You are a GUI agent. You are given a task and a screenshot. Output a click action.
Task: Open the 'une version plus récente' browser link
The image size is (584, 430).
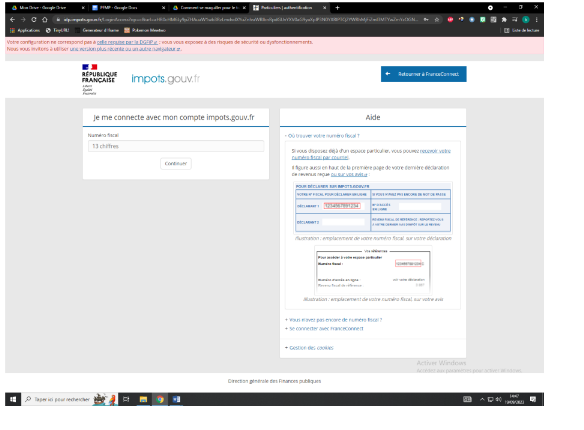126,49
